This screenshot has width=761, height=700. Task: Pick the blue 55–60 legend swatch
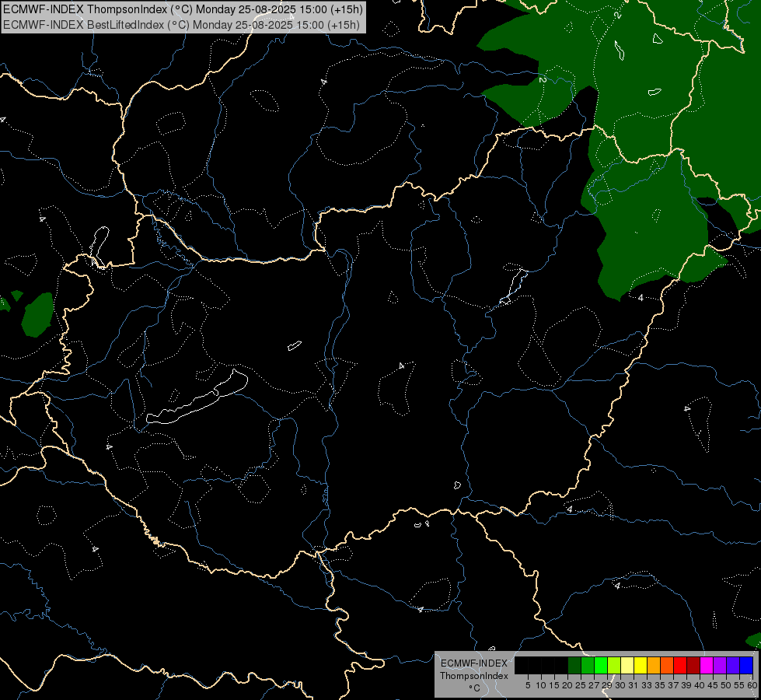click(746, 665)
